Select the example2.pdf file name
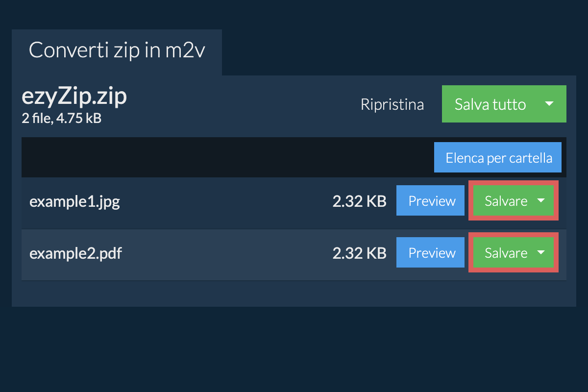The image size is (588, 392). (x=75, y=253)
